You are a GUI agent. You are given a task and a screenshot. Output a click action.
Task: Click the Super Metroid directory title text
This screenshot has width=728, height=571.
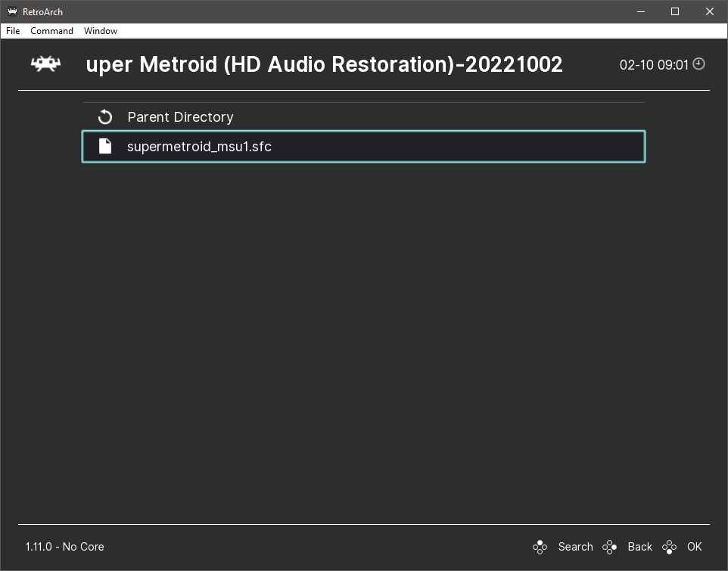[x=324, y=64]
